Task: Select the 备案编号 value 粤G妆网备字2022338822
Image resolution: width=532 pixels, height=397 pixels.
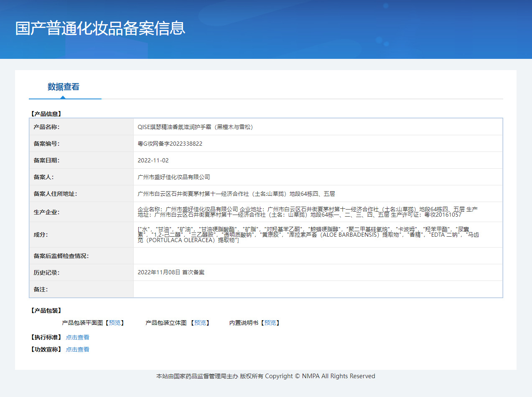Action: [x=170, y=144]
